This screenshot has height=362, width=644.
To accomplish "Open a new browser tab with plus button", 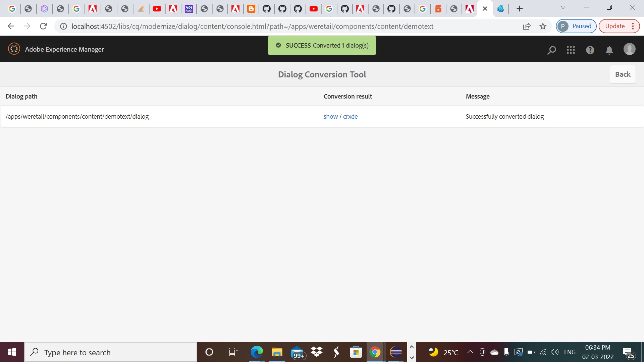I will tap(520, 9).
